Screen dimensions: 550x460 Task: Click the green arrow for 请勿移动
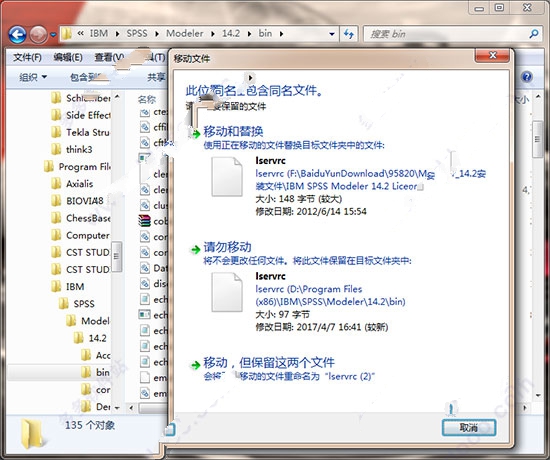(x=195, y=249)
